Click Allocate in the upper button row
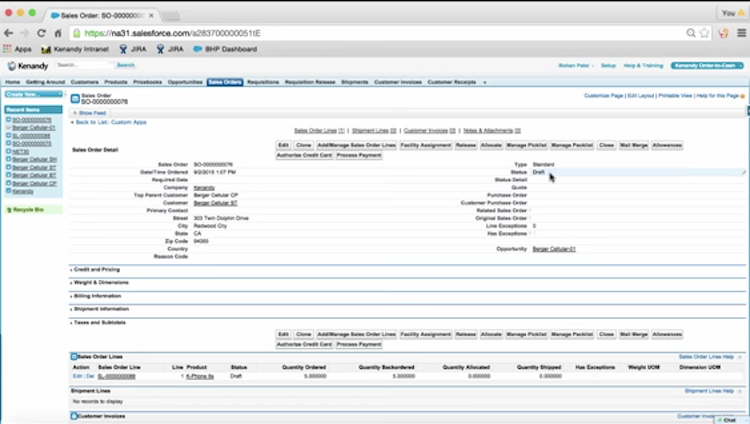This screenshot has width=750, height=424. pyautogui.click(x=491, y=145)
